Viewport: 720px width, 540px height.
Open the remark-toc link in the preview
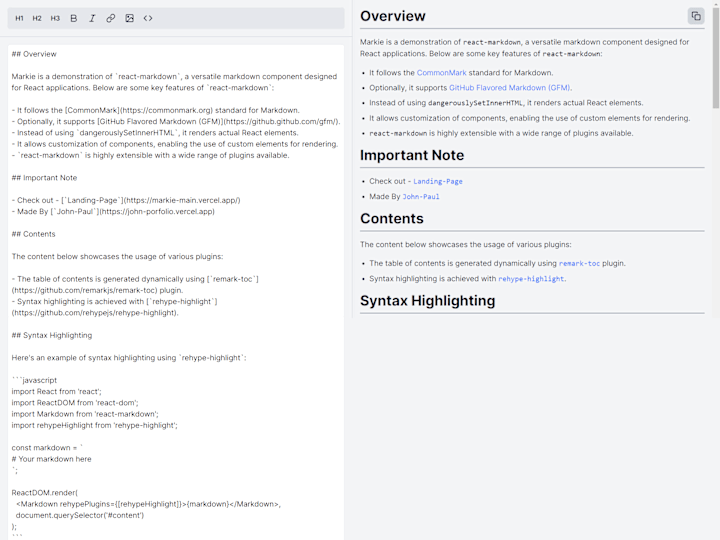click(579, 264)
